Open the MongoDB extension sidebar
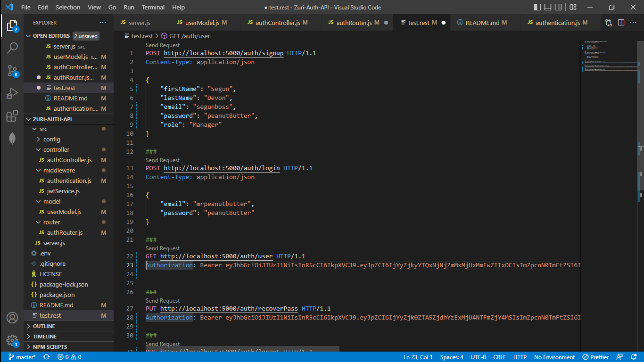The height and width of the screenshot is (362, 644). [12, 139]
